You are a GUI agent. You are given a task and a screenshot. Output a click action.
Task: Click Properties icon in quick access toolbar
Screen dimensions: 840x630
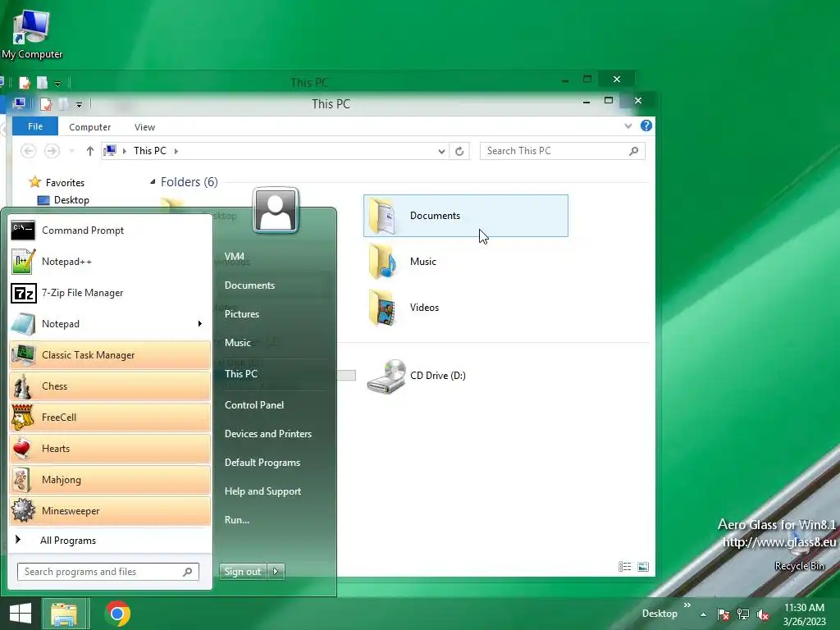point(46,104)
